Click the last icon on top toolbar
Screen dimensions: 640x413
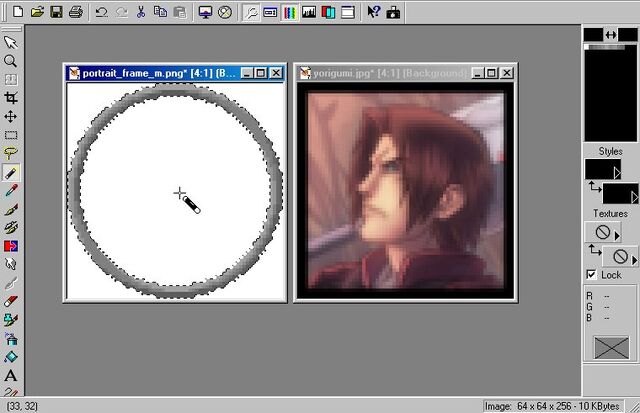click(x=393, y=12)
